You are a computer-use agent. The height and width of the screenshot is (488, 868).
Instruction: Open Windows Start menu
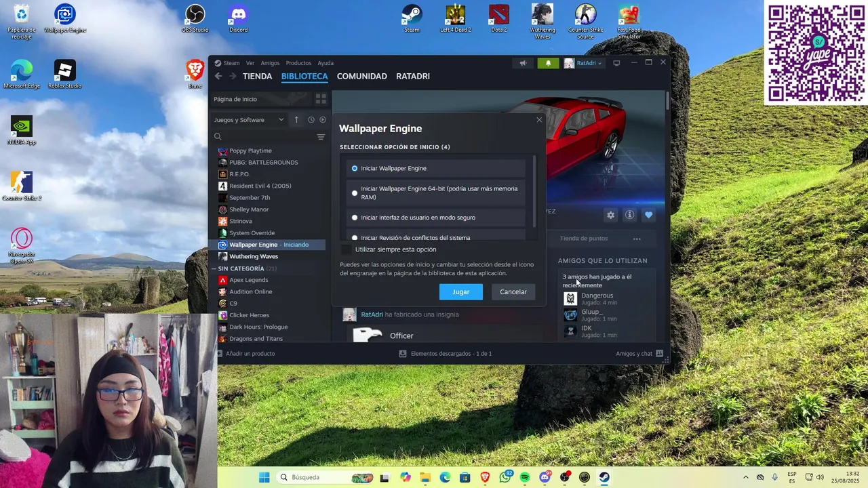264,477
